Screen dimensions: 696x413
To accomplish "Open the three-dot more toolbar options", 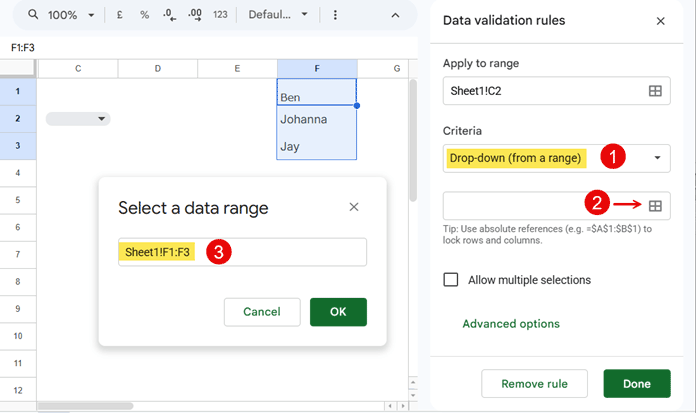I will coord(335,15).
